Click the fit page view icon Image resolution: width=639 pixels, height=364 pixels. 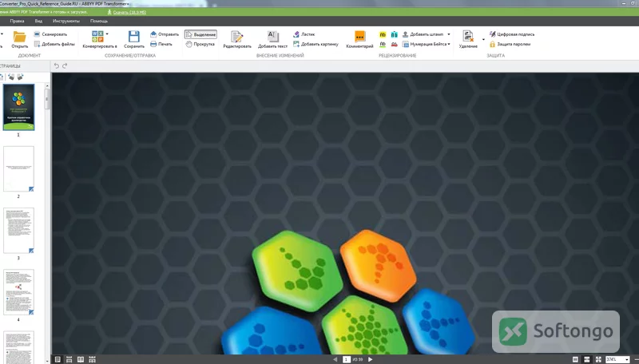click(x=575, y=359)
